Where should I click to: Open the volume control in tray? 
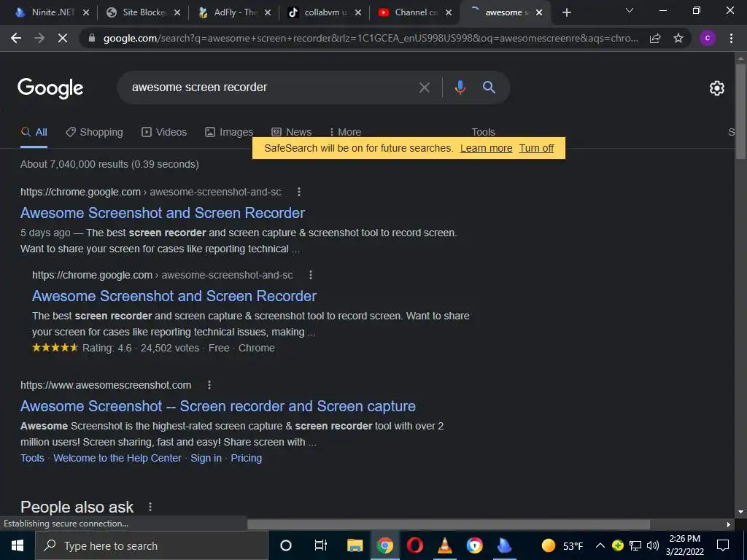click(653, 545)
